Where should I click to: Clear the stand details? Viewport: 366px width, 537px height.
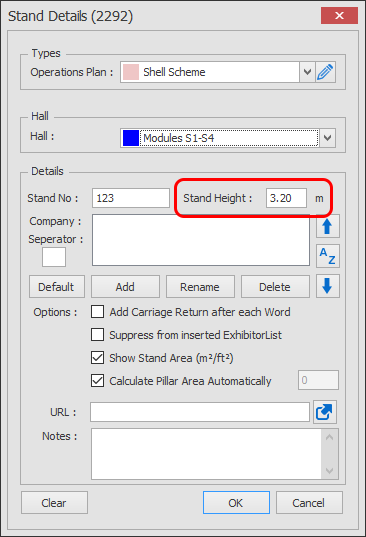(54, 503)
